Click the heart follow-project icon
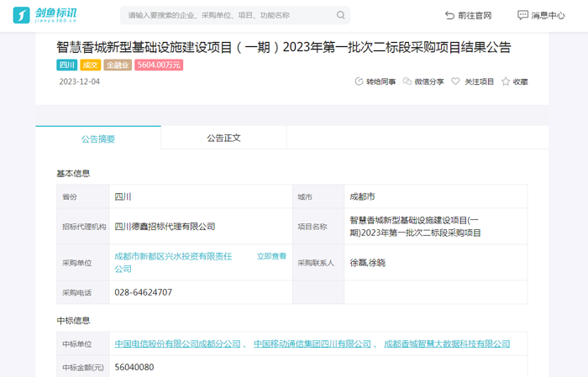The width and height of the screenshot is (588, 377). pos(455,81)
